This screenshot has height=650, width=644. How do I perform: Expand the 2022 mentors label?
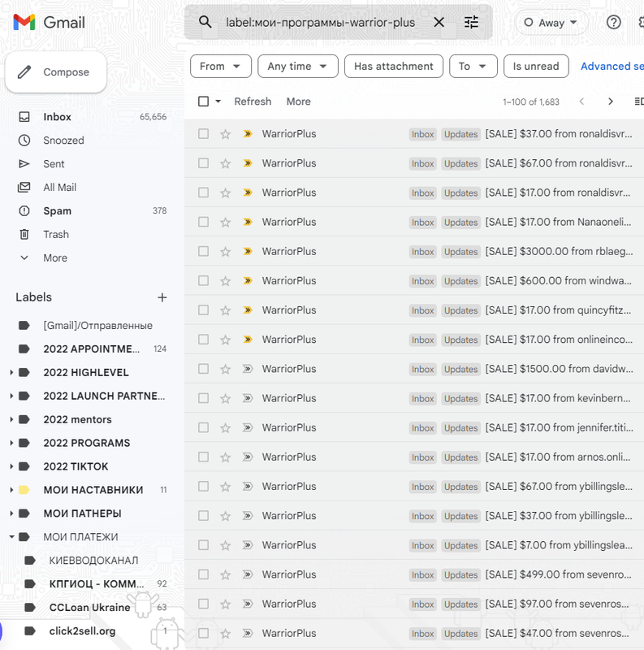[x=11, y=419]
